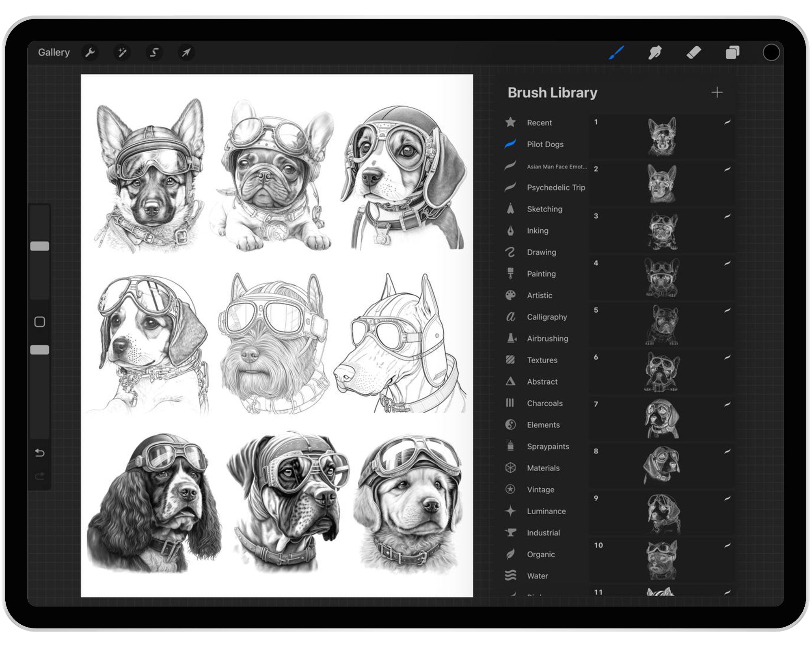Open the Pilot Dogs brush set

point(545,144)
